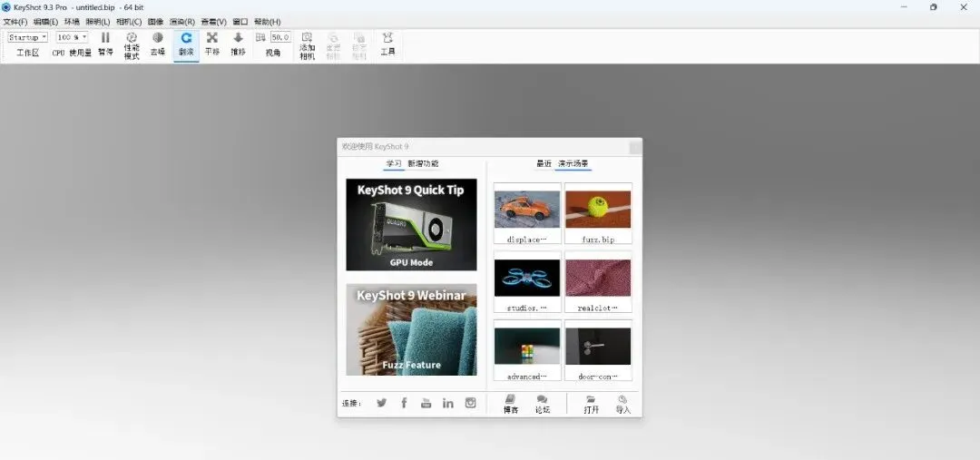
Task: Open KeyShot Instagram link icon
Action: pos(471,403)
